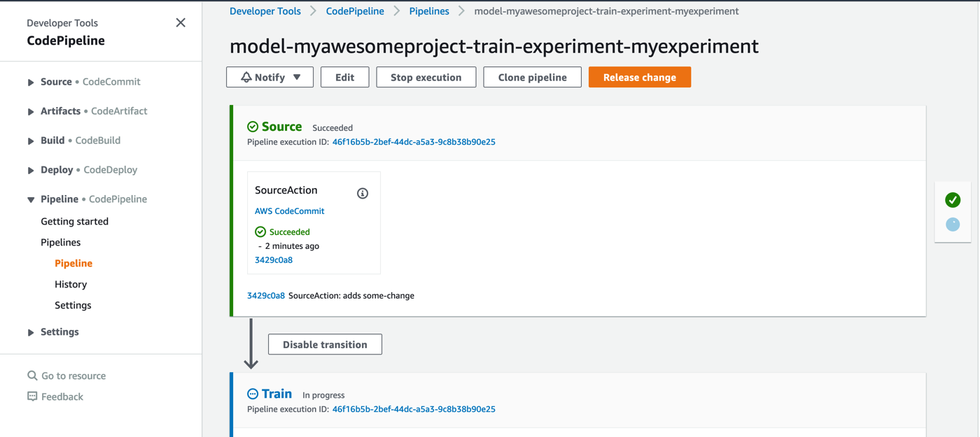Open pipeline History in sidebar
The height and width of the screenshot is (437, 980).
tap(71, 285)
